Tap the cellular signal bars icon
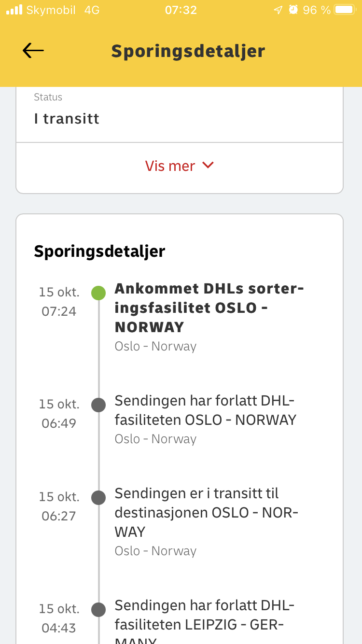The height and width of the screenshot is (644, 362). tap(14, 10)
